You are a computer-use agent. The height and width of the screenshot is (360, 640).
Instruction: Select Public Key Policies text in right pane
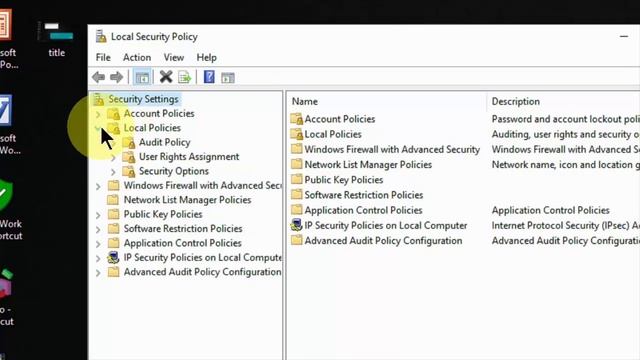point(344,180)
